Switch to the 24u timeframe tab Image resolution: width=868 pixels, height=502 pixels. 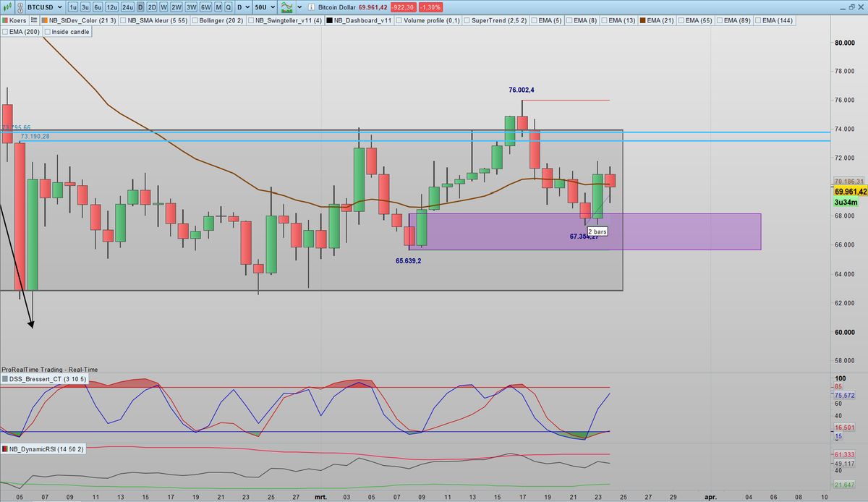point(128,7)
